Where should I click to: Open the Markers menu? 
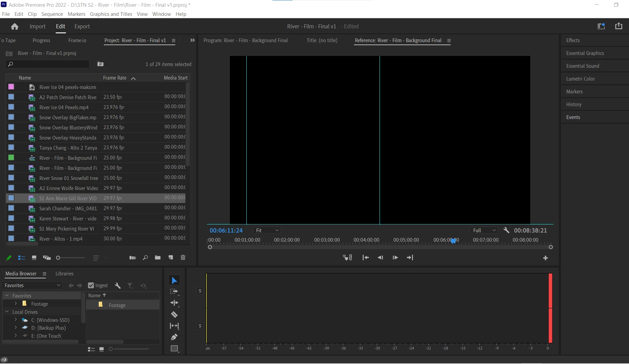[77, 14]
